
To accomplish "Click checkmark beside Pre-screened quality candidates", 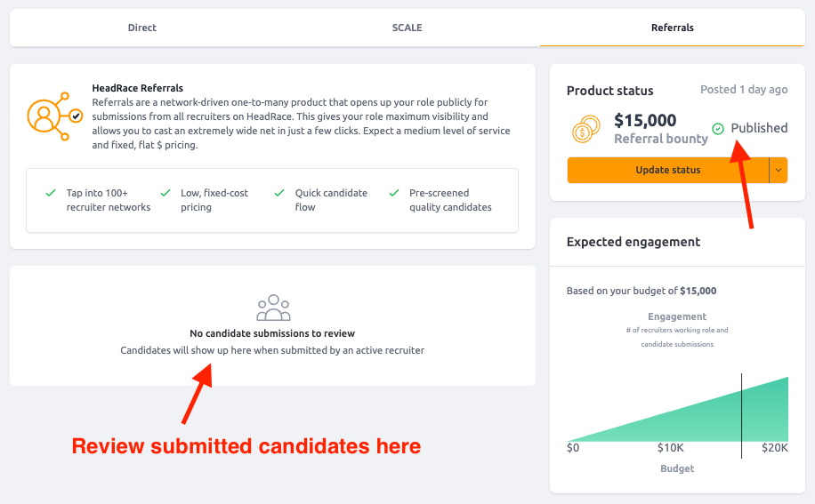I will tap(394, 193).
